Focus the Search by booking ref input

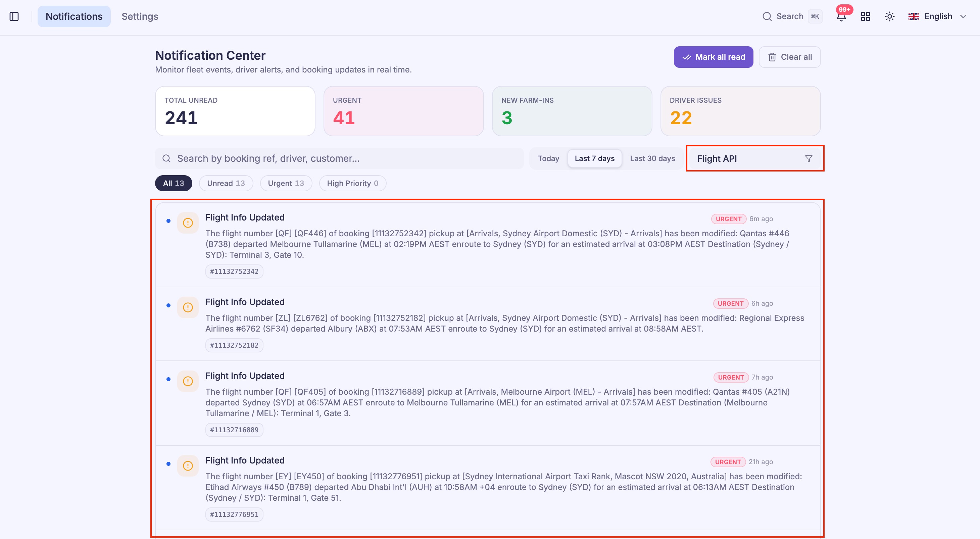click(339, 158)
